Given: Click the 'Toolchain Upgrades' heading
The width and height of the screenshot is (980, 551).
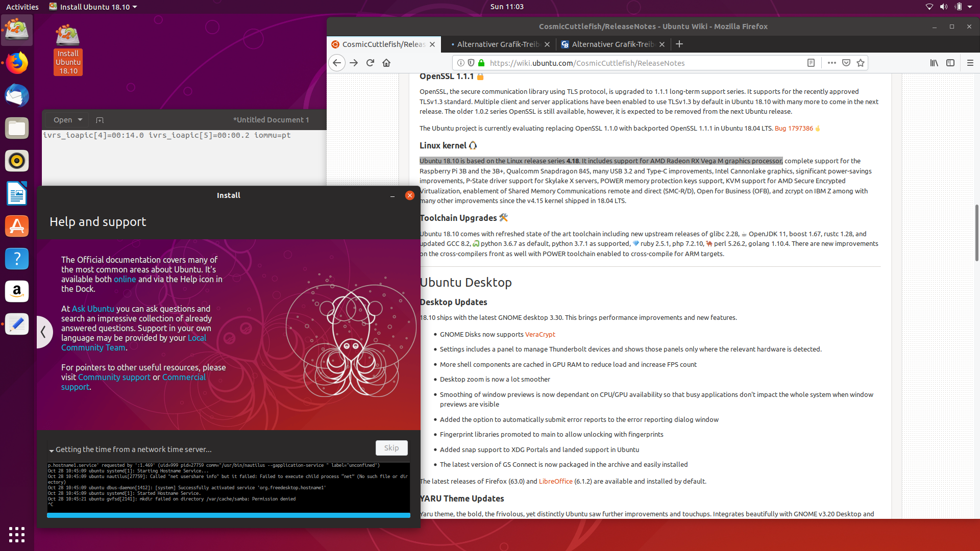Looking at the screenshot, I should [x=458, y=218].
